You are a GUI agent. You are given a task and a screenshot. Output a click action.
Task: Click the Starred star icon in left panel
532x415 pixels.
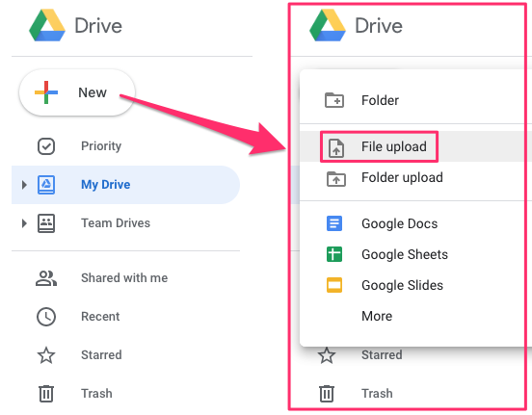(46, 355)
